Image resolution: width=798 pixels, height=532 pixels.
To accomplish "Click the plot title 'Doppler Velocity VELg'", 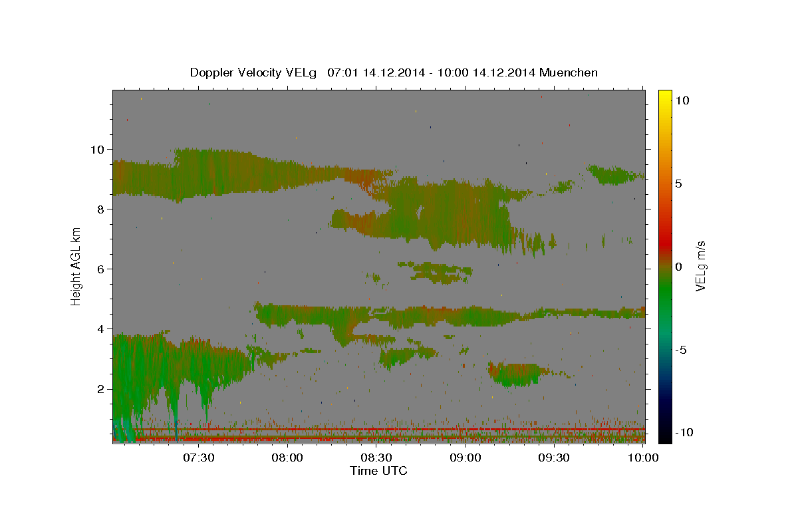I will click(x=254, y=72).
